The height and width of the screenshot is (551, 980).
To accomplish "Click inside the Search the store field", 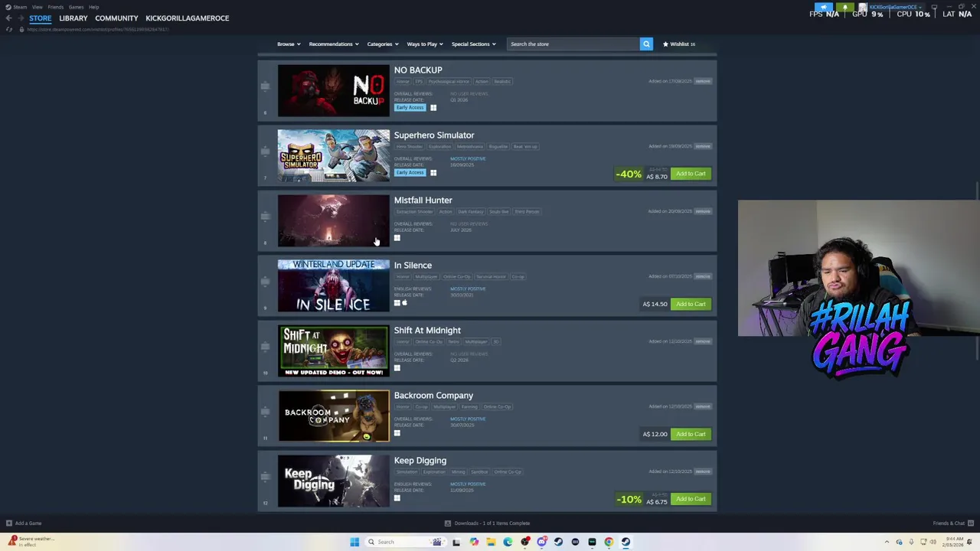I will pyautogui.click(x=573, y=44).
